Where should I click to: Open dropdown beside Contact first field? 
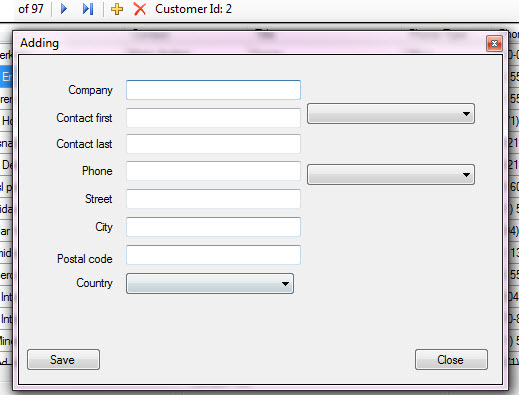point(391,114)
